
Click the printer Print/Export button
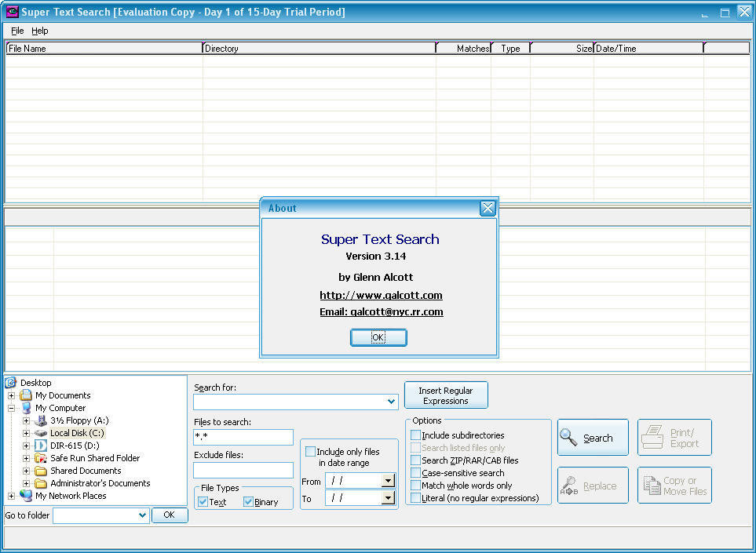674,438
